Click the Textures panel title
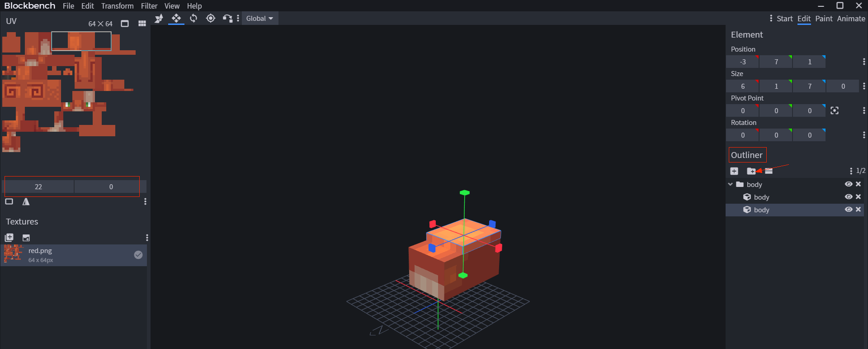 click(22, 221)
